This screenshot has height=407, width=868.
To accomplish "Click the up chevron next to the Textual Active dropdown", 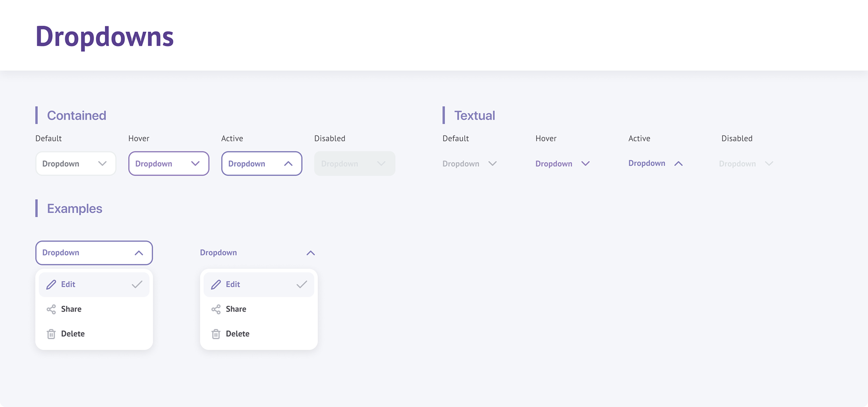I will click(679, 164).
